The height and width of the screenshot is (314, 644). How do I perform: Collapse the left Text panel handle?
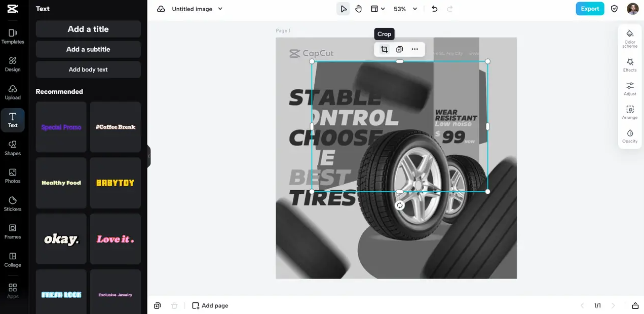(149, 156)
